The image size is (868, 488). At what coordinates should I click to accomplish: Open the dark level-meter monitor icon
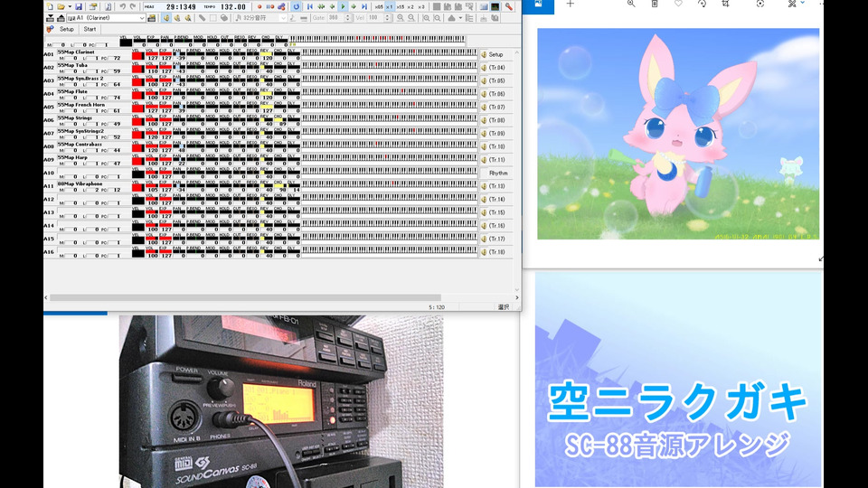[x=495, y=6]
